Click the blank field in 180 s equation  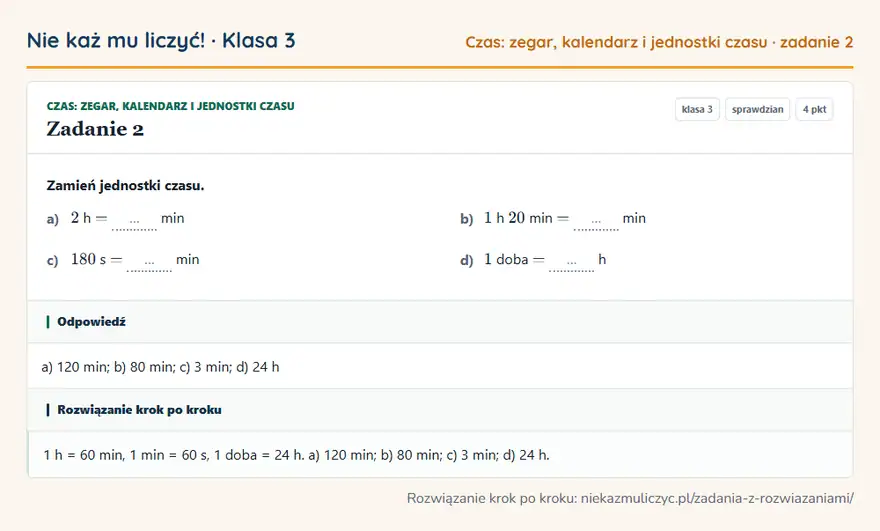point(149,261)
